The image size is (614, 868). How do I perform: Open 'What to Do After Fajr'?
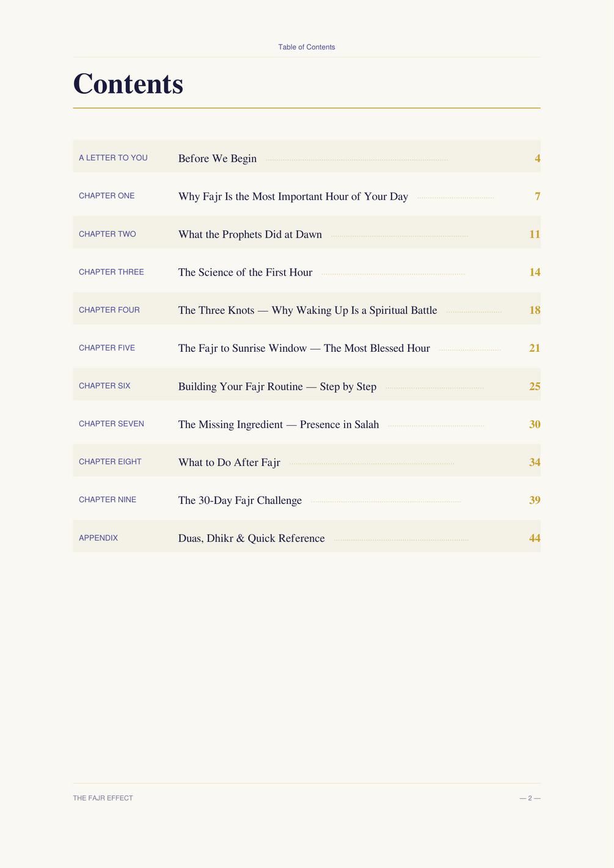(229, 462)
